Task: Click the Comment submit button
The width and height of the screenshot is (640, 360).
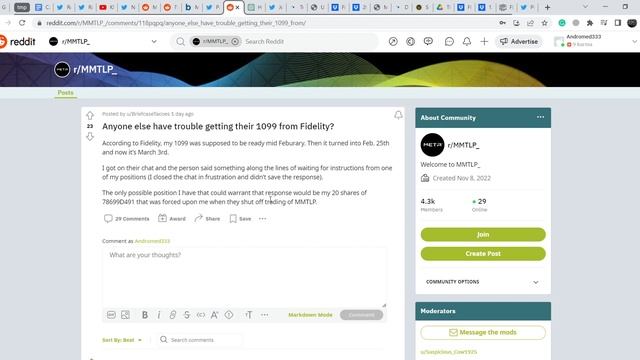Action: [x=361, y=315]
